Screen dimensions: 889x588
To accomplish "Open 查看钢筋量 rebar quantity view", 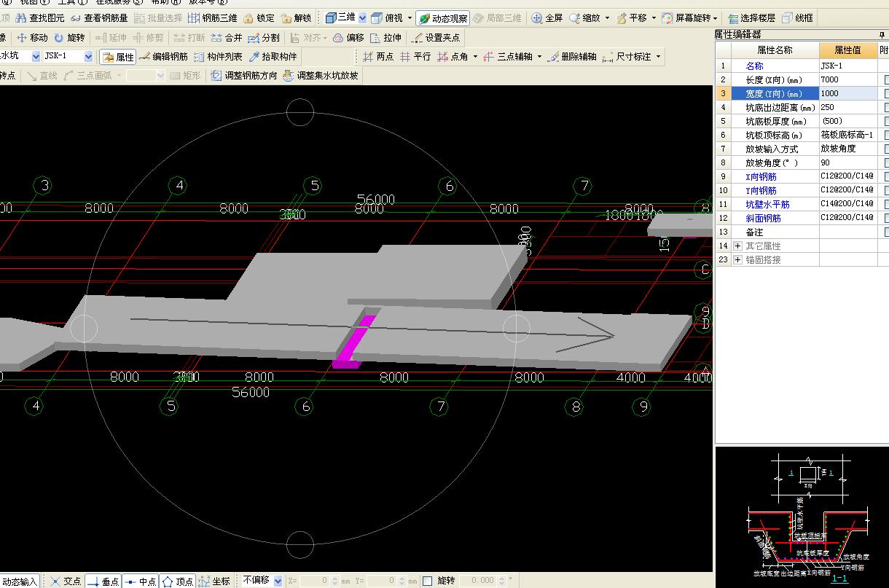I will click(x=98, y=18).
